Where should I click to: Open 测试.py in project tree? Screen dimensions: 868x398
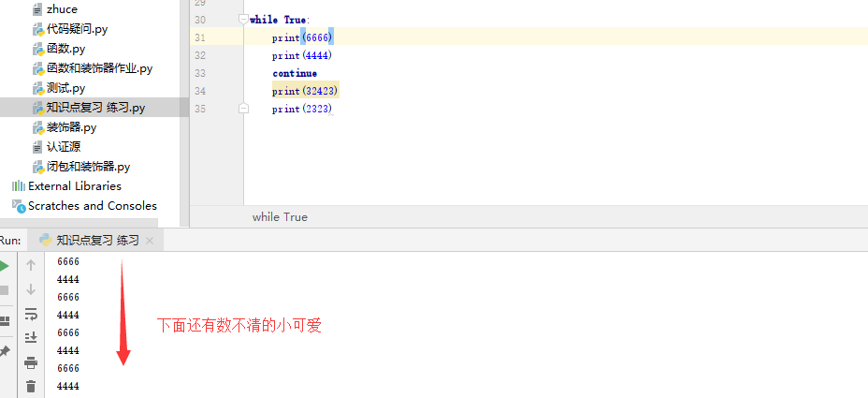[65, 88]
